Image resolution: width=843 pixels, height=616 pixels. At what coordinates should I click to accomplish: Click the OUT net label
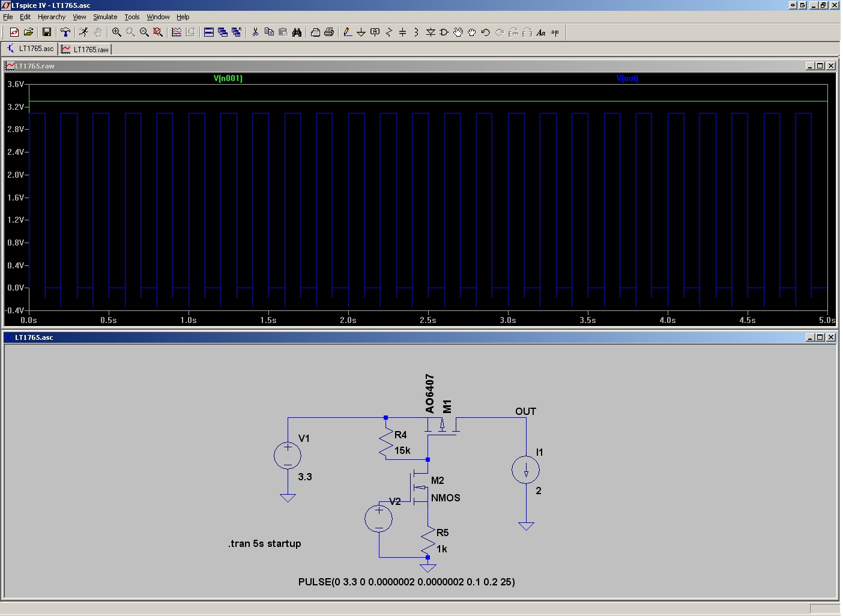coord(525,411)
